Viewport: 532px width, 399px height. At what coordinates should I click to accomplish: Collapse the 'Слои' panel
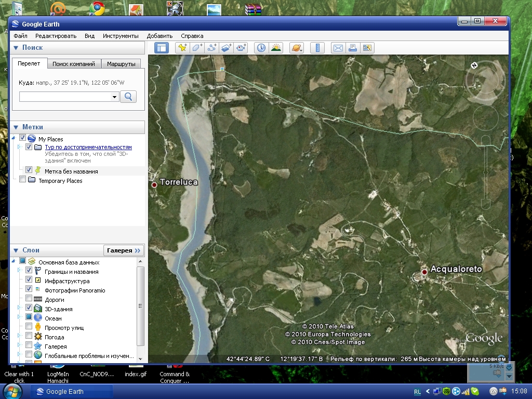[16, 250]
